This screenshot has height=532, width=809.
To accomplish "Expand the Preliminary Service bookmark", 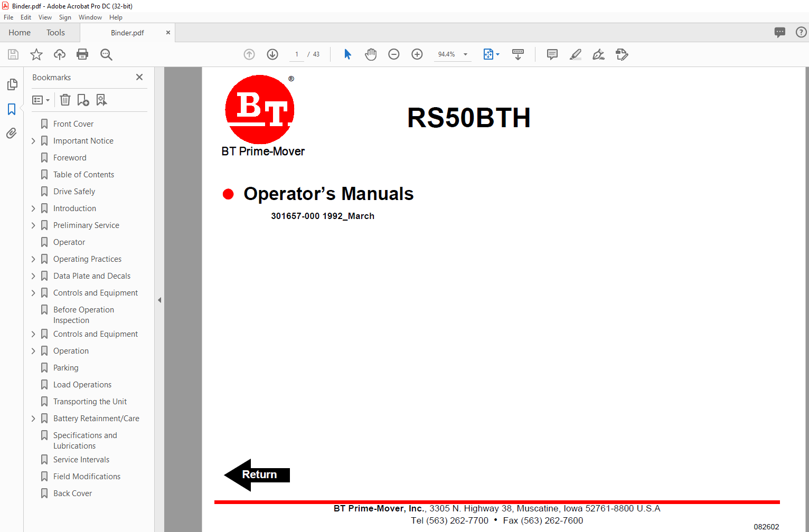I will point(33,225).
